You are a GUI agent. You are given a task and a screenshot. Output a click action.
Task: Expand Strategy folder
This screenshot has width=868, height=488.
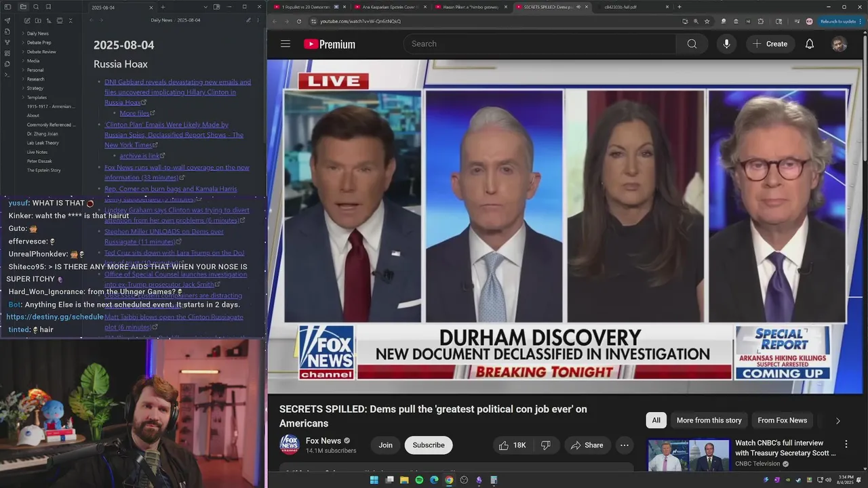point(34,88)
